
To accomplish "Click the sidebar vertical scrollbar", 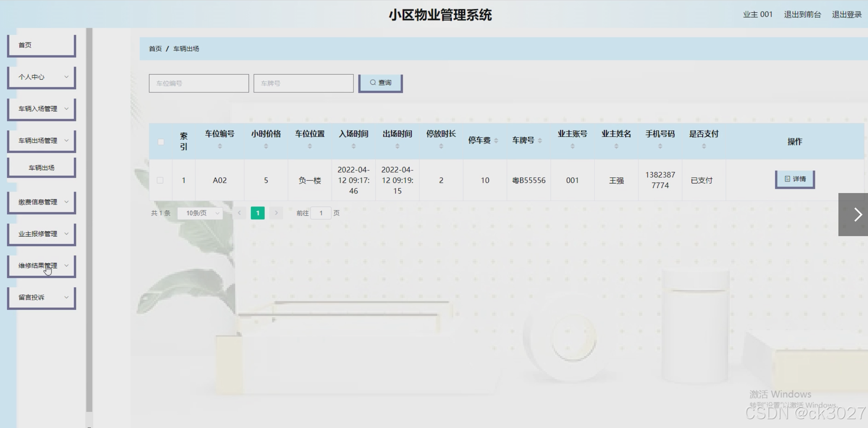I will [x=89, y=219].
